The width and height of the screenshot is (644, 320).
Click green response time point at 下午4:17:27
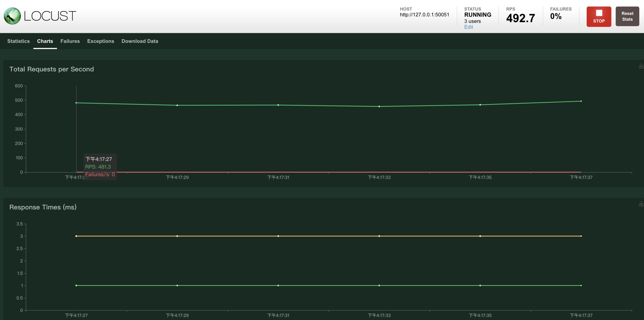pyautogui.click(x=76, y=285)
